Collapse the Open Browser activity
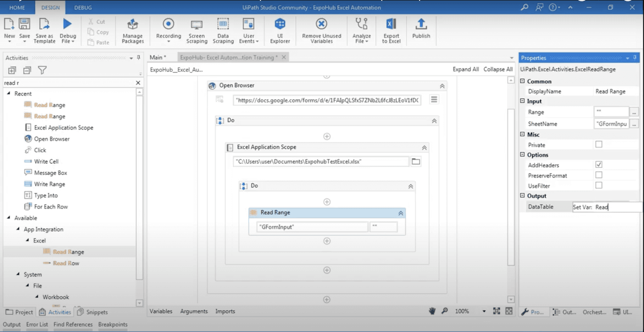The width and height of the screenshot is (644, 332). pyautogui.click(x=443, y=86)
